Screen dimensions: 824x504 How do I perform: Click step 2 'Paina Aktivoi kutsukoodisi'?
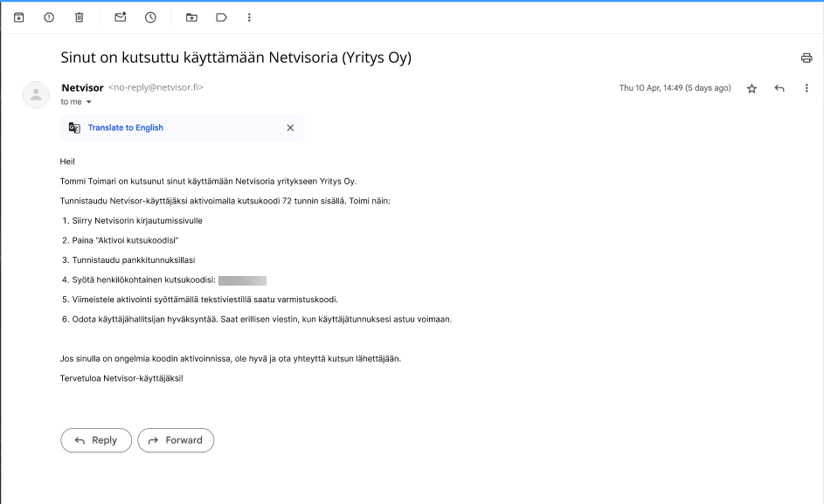(125, 240)
